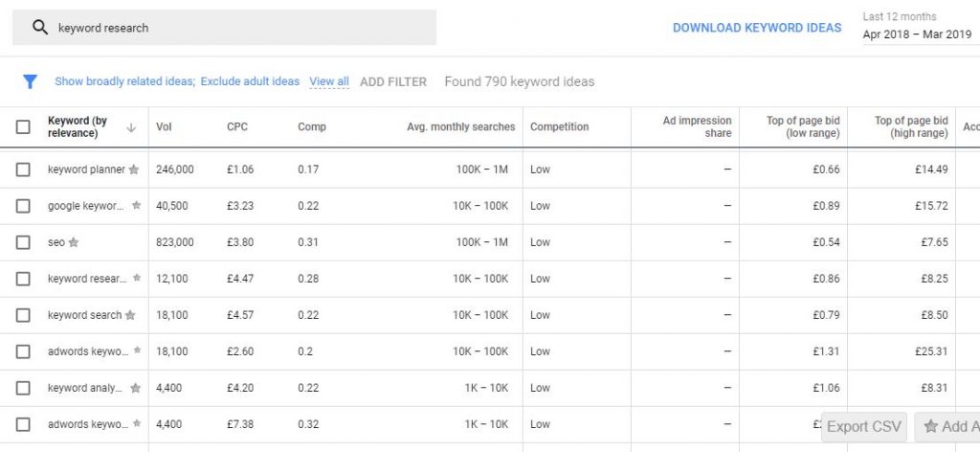Click Show broadly related ideas filter
The width and height of the screenshot is (980, 452).
(125, 81)
